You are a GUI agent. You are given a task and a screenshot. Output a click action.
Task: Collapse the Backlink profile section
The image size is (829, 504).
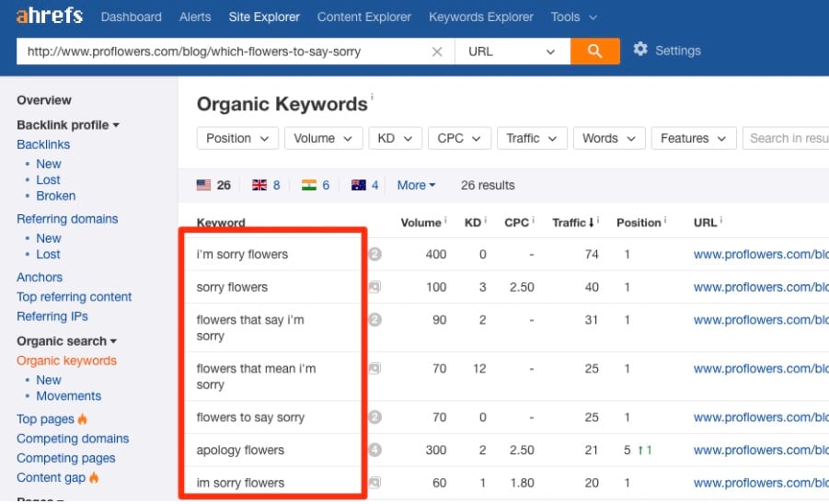coord(68,125)
